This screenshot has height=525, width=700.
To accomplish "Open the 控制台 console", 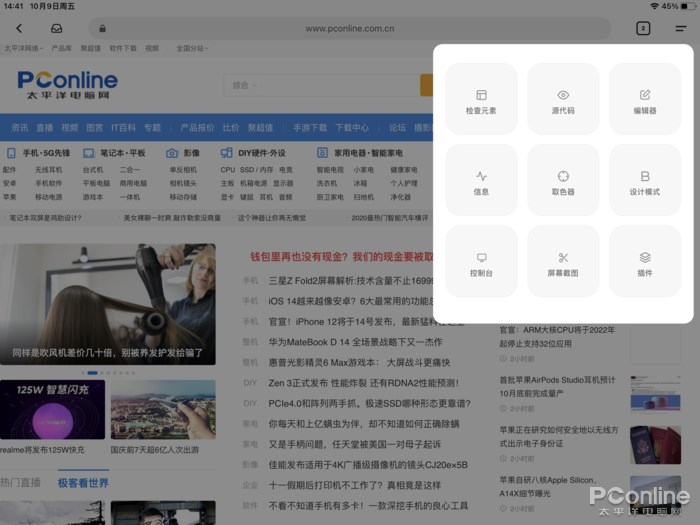I will tap(481, 262).
